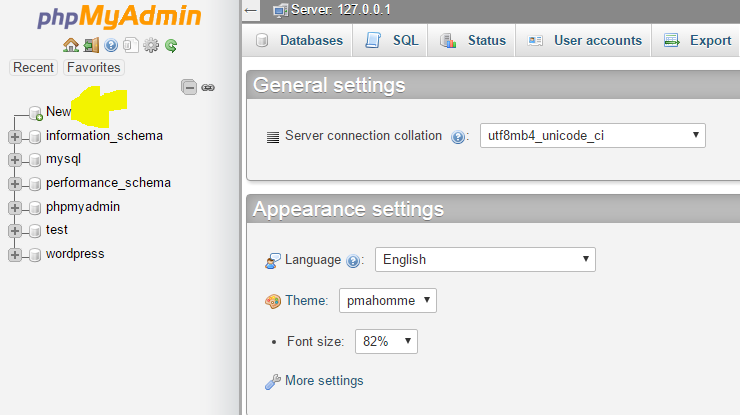740x415 pixels.
Task: Click New to create a database
Action: click(58, 111)
